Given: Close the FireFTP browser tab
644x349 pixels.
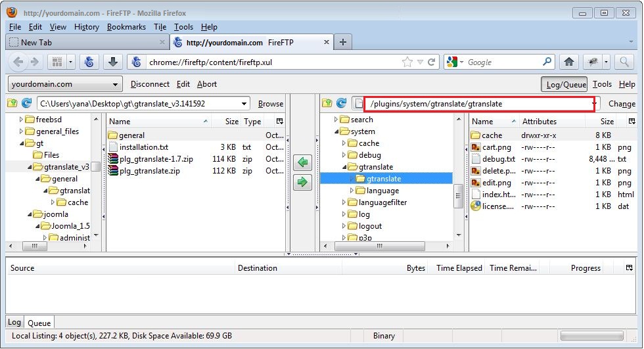Looking at the screenshot, I should 326,42.
